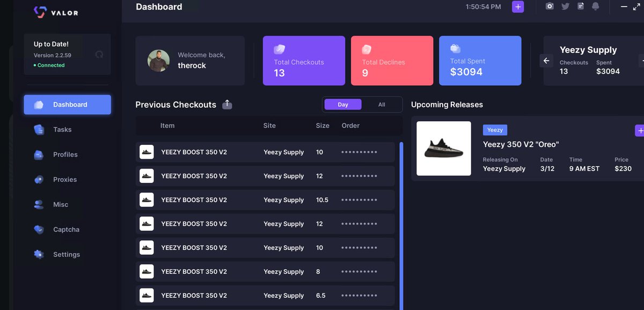Screen dimensions: 644x310
Task: Click the therock profile avatar
Action: point(158,61)
